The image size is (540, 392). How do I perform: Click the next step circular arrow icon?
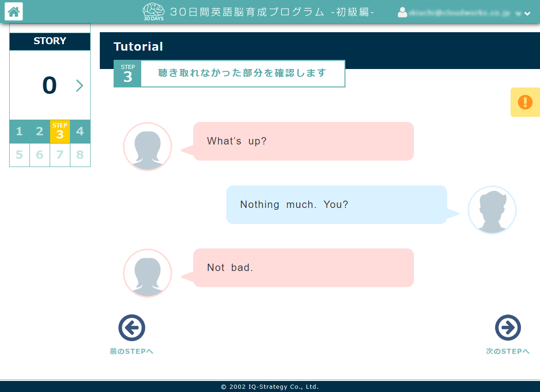pyautogui.click(x=508, y=328)
